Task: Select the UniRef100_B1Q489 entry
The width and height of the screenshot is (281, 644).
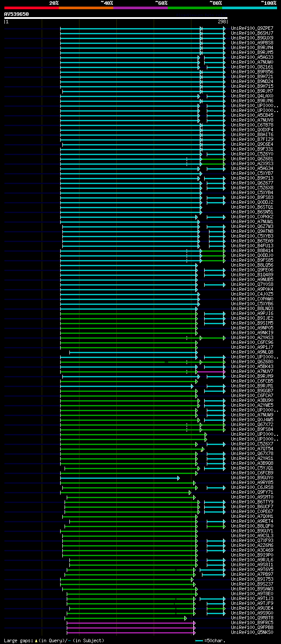Action: click(x=252, y=275)
